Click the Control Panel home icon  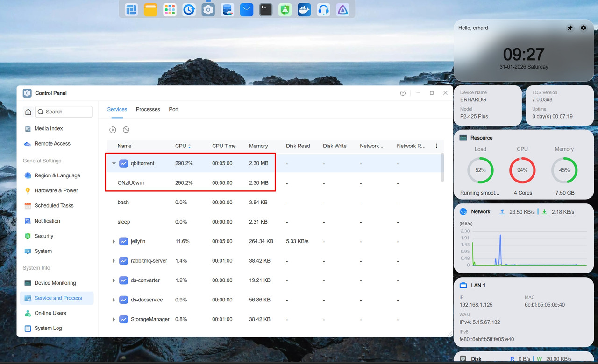[x=28, y=112]
